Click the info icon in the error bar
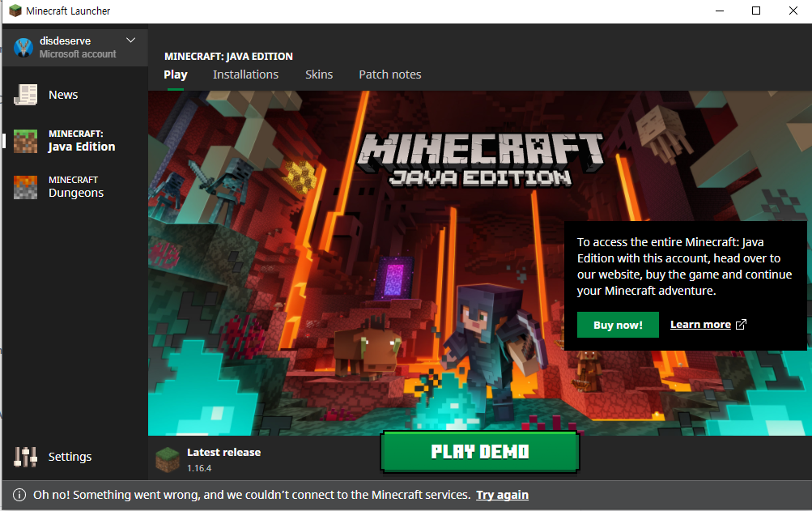Viewport: 812px width, 511px height. pos(19,495)
